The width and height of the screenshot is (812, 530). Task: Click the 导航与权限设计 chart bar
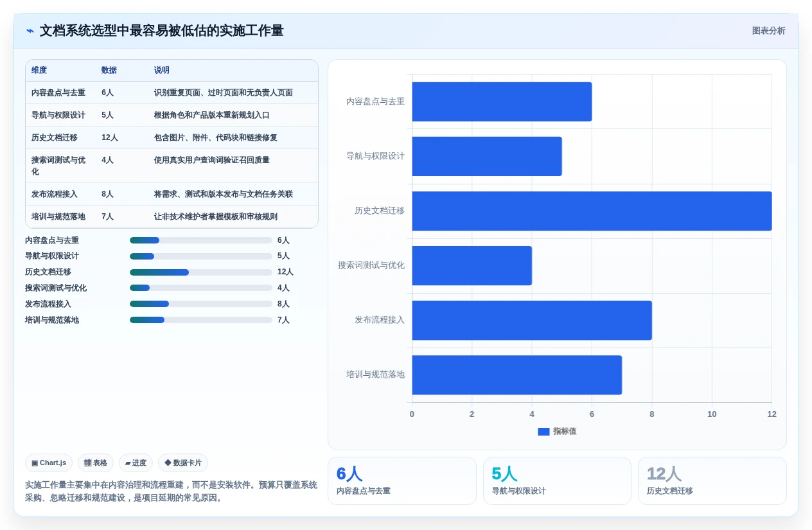(487, 156)
